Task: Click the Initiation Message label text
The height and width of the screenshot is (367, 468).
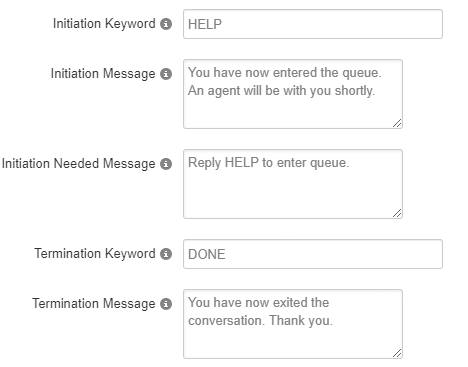Action: [103, 74]
